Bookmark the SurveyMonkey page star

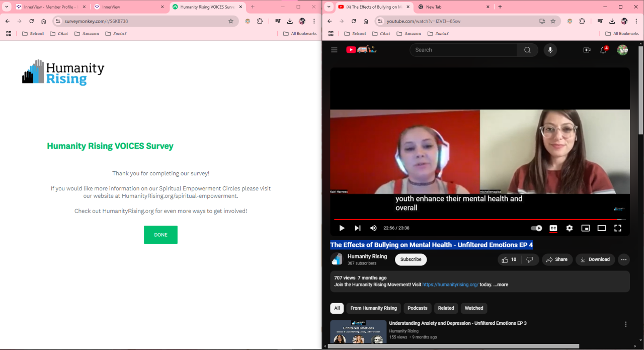click(231, 21)
